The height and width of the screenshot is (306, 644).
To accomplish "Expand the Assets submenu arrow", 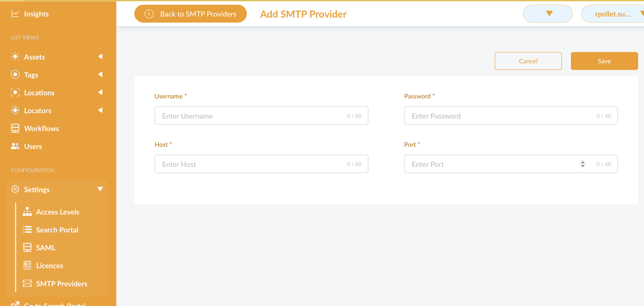I will click(100, 57).
